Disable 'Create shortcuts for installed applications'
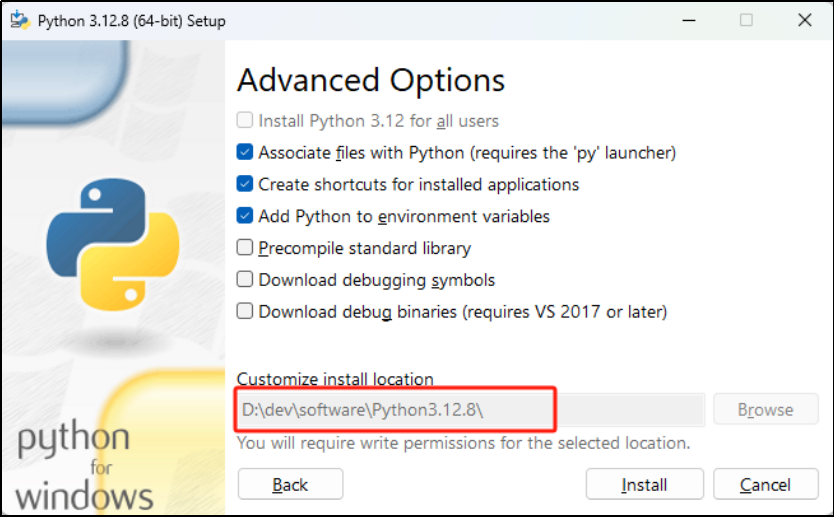 pyautogui.click(x=245, y=184)
